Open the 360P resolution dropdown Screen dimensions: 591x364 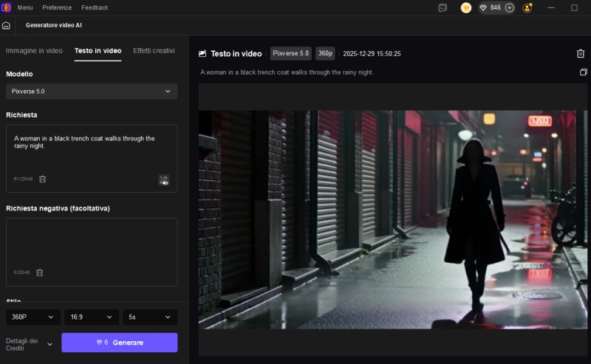click(x=33, y=317)
